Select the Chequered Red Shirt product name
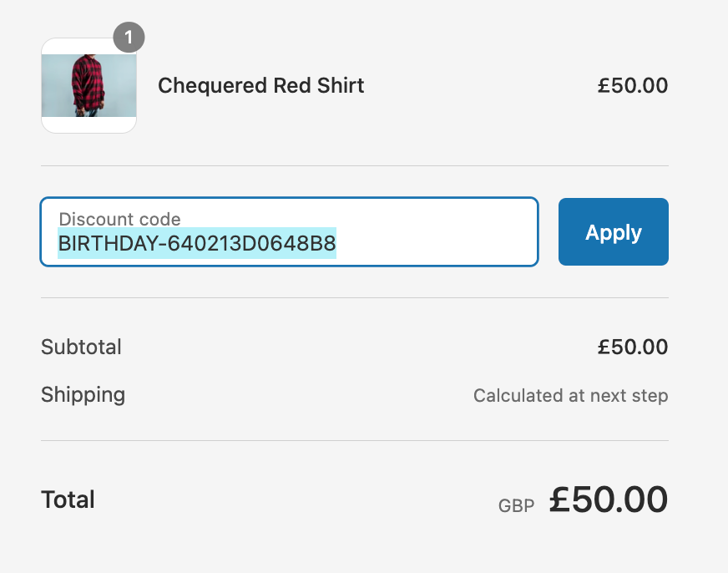Image resolution: width=728 pixels, height=573 pixels. (x=261, y=85)
